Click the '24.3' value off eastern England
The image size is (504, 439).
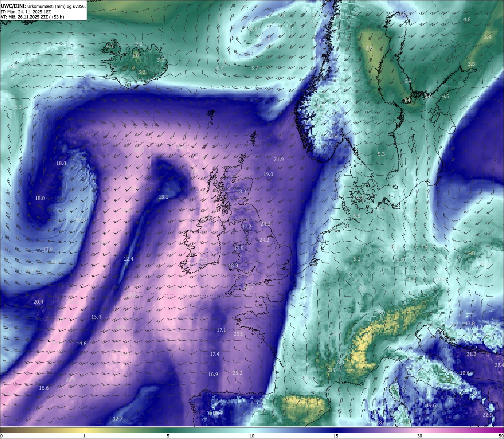pyautogui.click(x=266, y=224)
